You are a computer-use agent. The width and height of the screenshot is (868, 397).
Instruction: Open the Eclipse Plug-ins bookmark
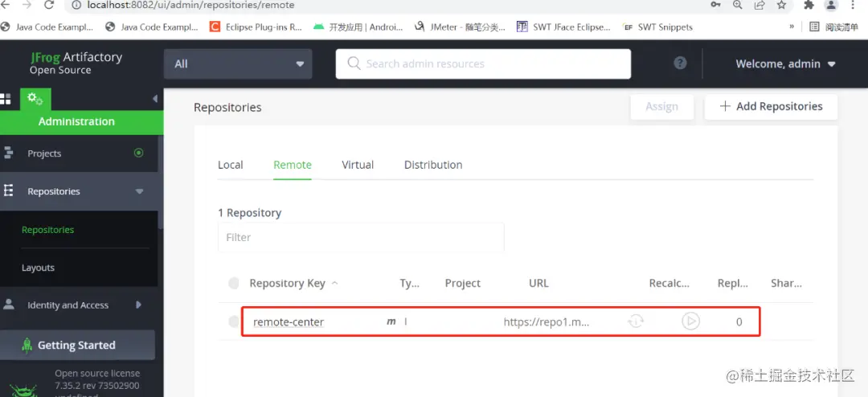point(256,27)
